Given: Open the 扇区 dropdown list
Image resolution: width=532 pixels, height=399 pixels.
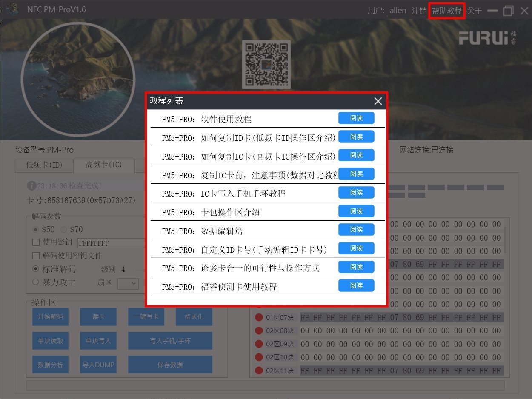Looking at the screenshot, I should coord(128,284).
